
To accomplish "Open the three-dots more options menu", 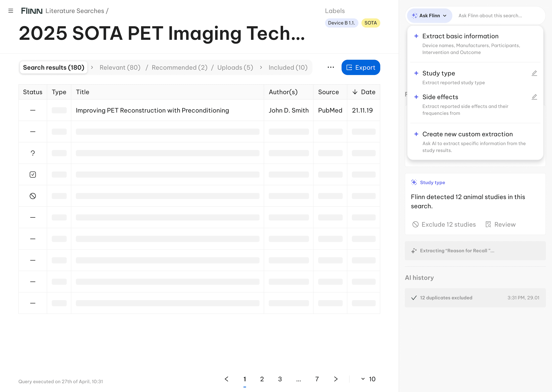I will click(x=331, y=67).
